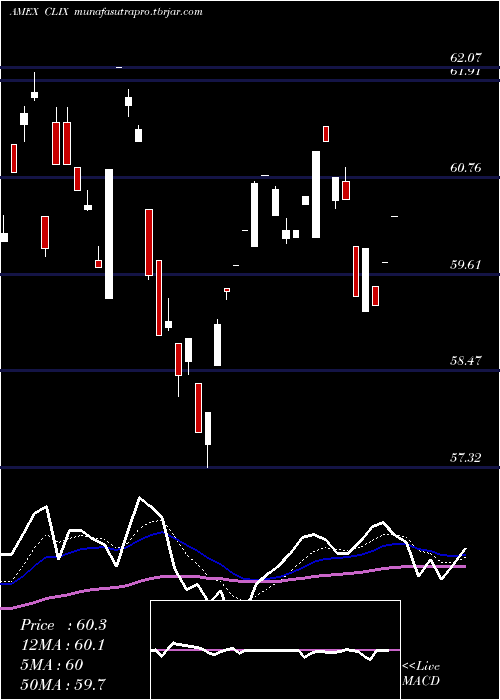Click the 62.07 price level label
Screen dimensions: 500x700
click(466, 58)
